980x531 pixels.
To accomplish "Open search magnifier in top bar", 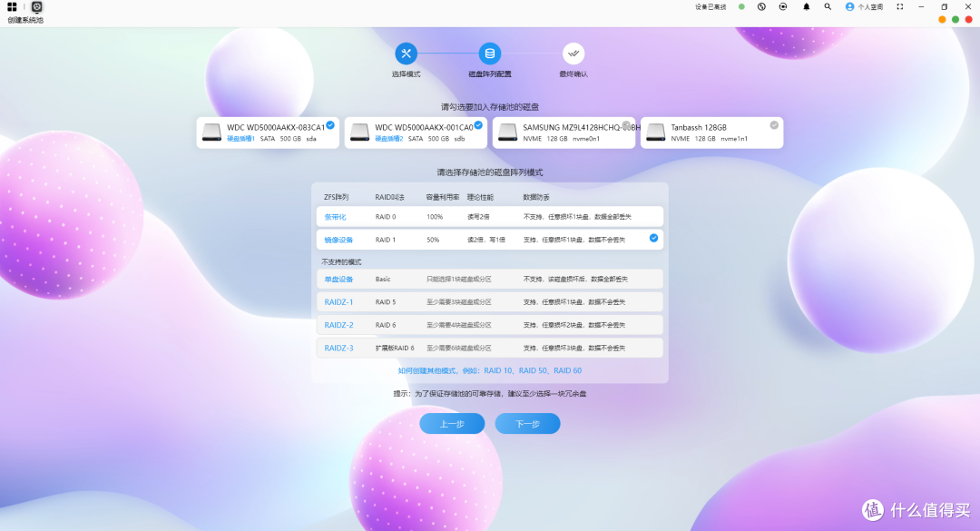I will coord(828,7).
